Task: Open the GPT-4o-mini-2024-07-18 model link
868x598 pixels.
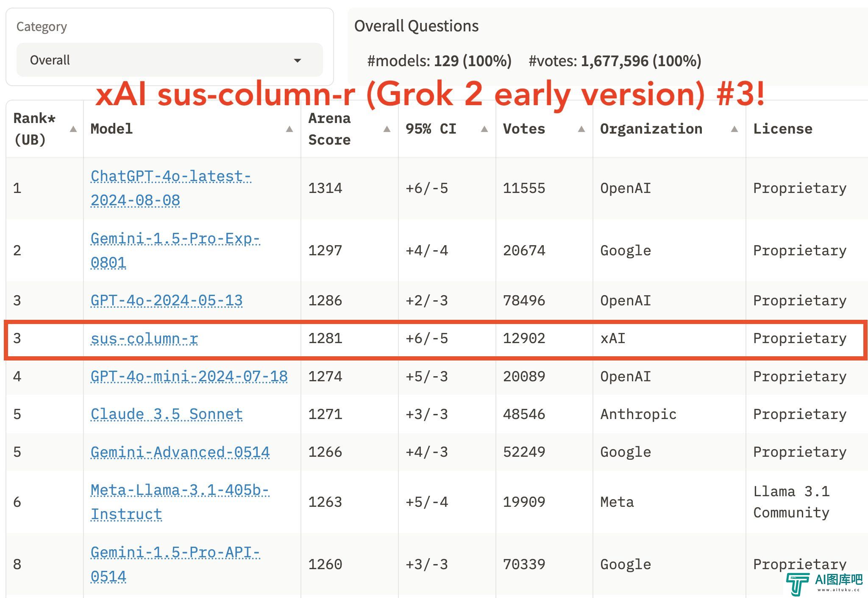Action: coord(189,376)
